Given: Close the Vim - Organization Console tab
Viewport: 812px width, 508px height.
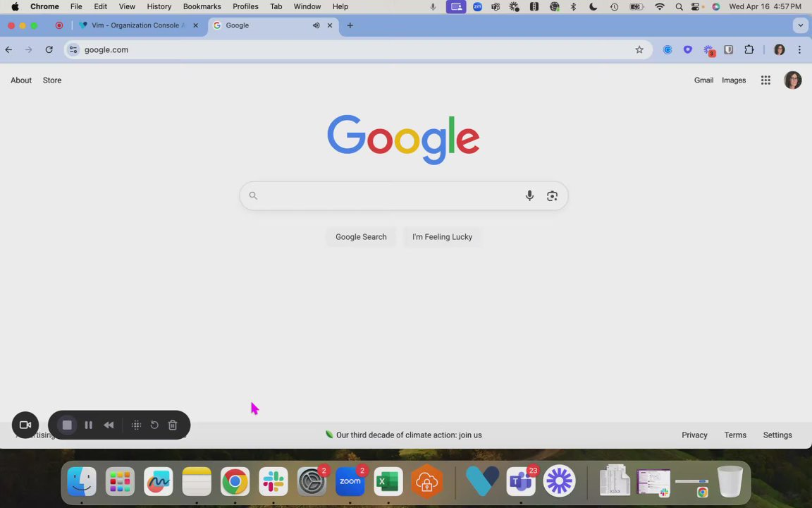Looking at the screenshot, I should click(x=196, y=25).
